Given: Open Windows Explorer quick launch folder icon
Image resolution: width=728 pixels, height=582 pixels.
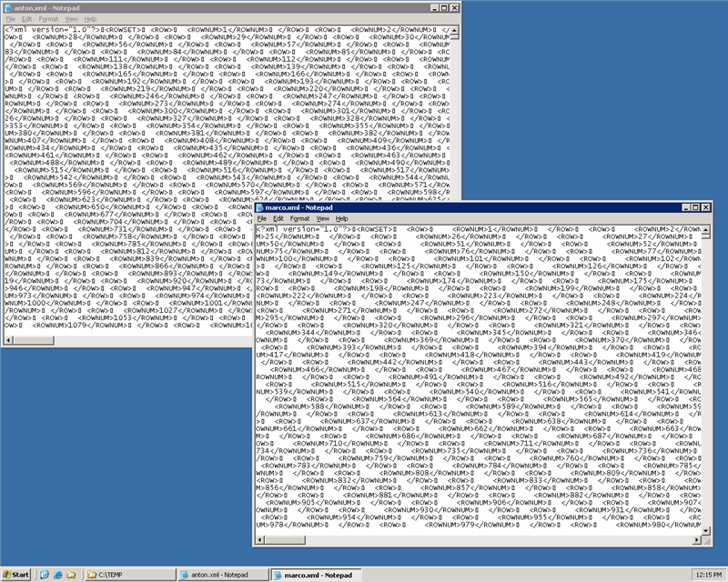Looking at the screenshot, I should click(x=71, y=575).
